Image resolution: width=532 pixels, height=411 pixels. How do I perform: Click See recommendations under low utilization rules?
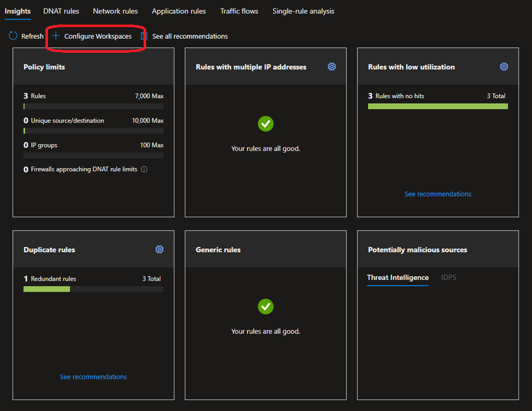click(438, 194)
